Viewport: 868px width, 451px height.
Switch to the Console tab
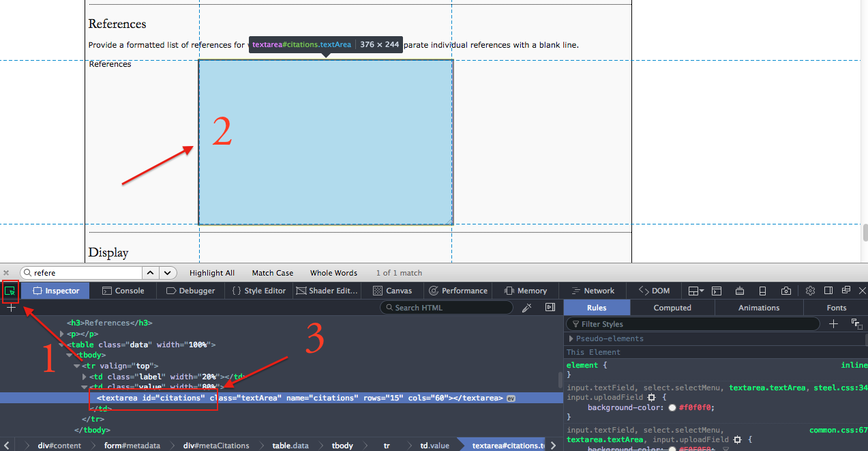(123, 291)
